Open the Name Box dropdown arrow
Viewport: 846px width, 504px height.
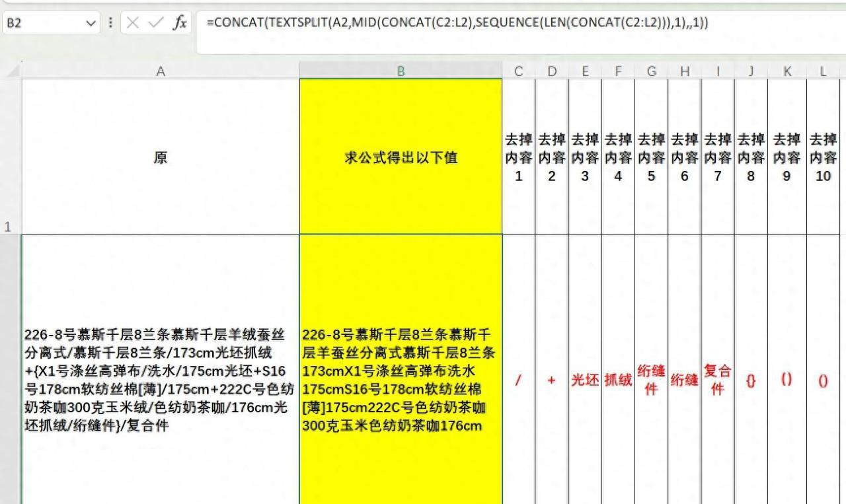(91, 23)
